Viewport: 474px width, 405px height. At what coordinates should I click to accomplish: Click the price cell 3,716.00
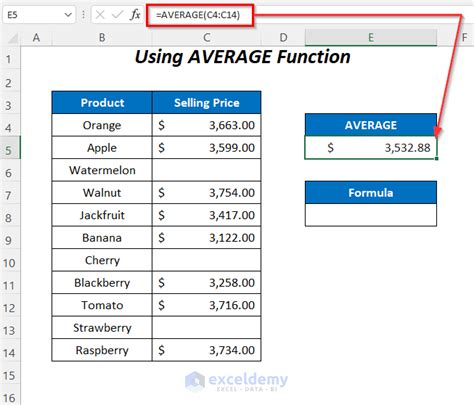pos(207,305)
